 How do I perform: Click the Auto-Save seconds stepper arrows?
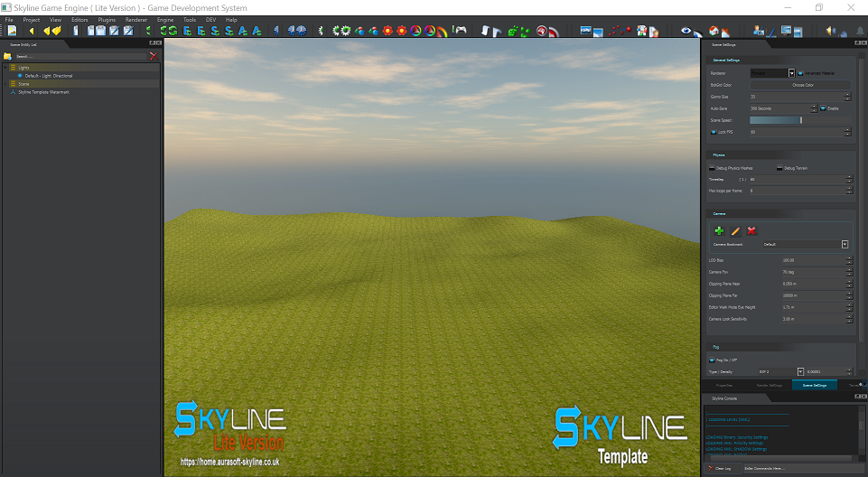pos(815,108)
